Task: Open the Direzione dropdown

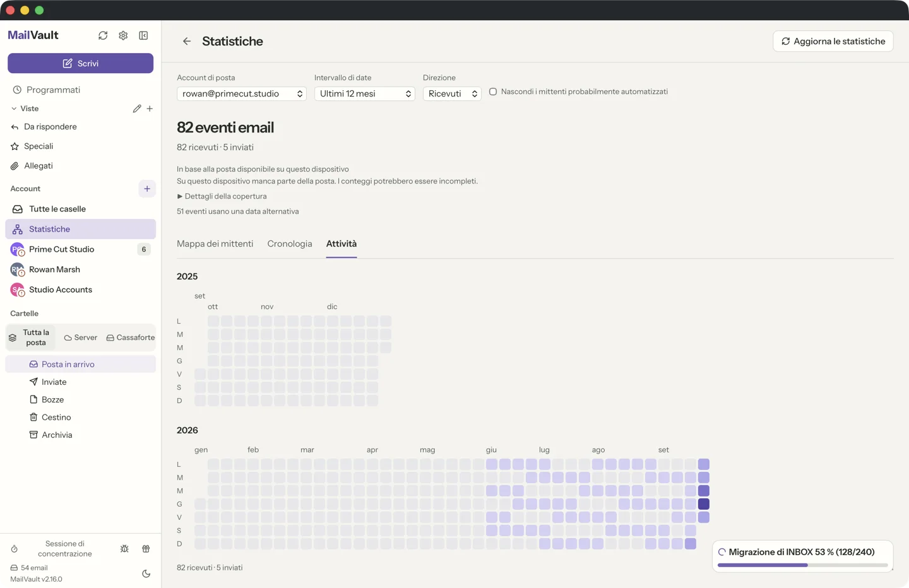Action: coord(452,93)
